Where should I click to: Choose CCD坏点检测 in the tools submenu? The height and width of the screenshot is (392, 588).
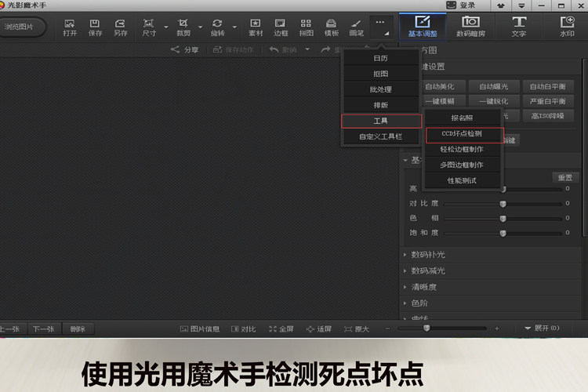pos(464,135)
